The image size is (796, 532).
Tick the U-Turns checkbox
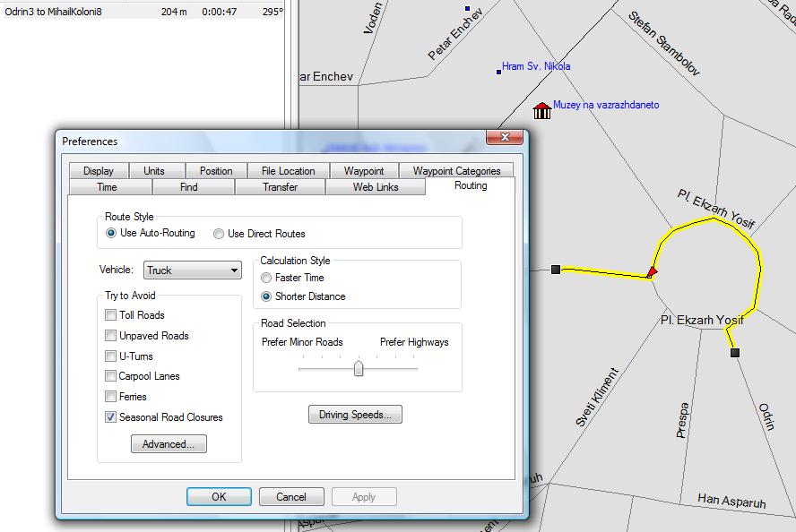[111, 356]
